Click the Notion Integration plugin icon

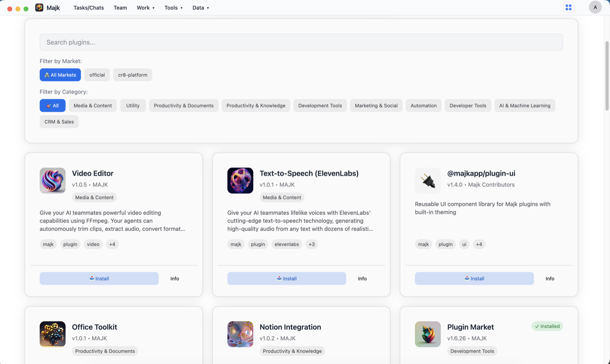click(x=240, y=334)
